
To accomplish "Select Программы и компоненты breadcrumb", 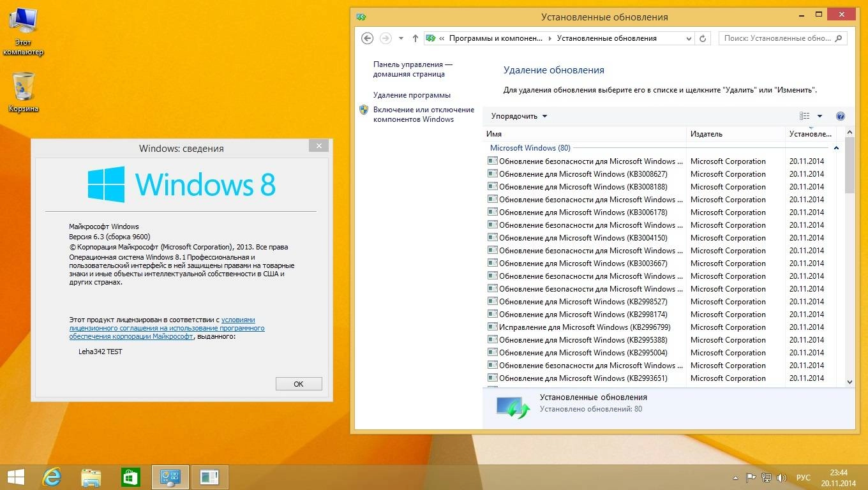I will [495, 38].
